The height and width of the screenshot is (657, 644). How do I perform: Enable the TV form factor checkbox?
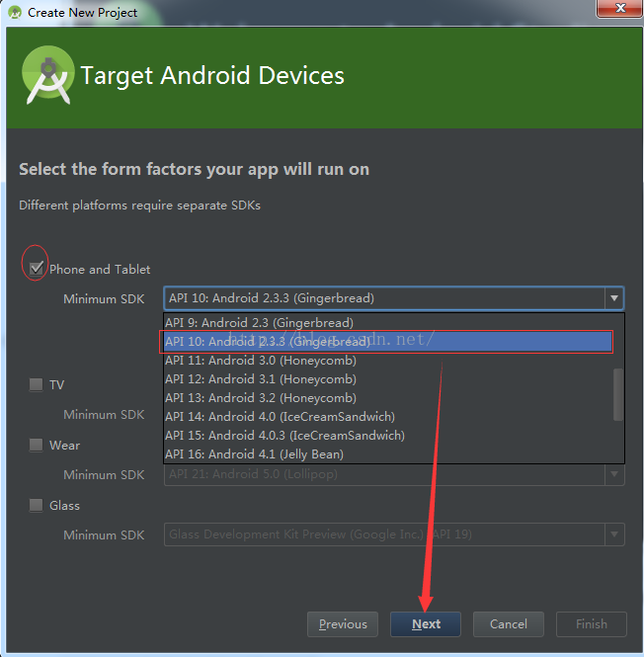36,384
